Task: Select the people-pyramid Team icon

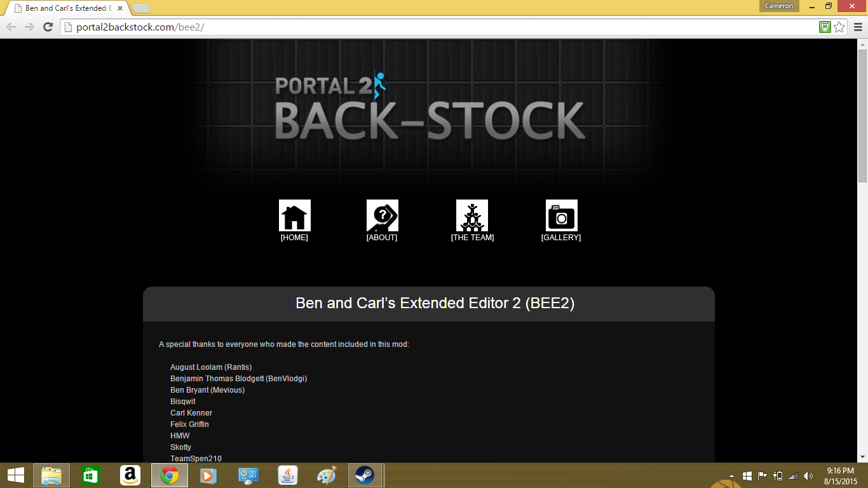Action: (472, 215)
